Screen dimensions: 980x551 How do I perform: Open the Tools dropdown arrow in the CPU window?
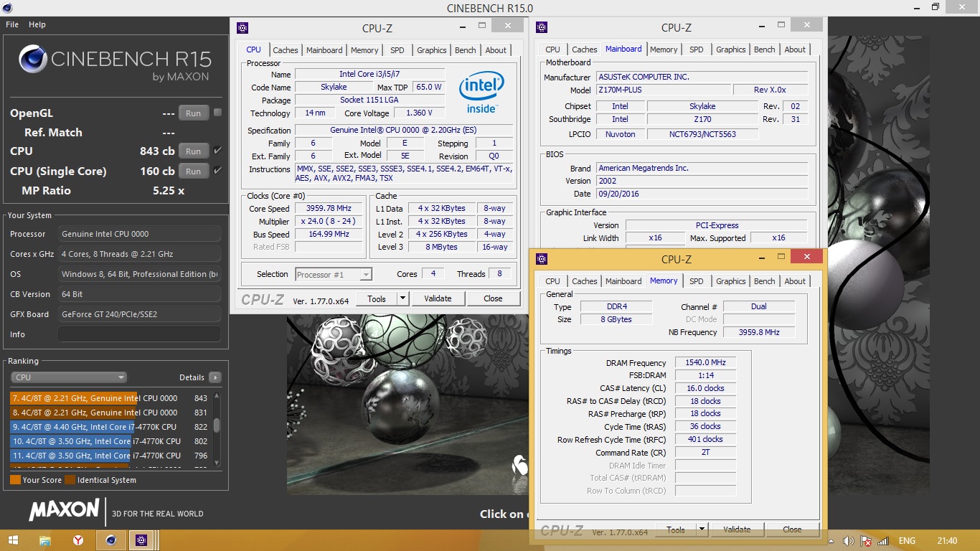402,298
